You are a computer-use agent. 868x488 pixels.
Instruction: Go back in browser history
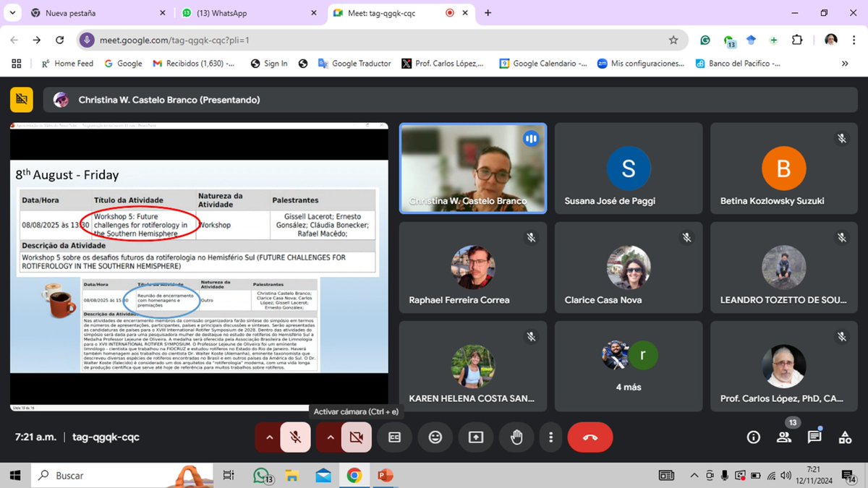16,40
